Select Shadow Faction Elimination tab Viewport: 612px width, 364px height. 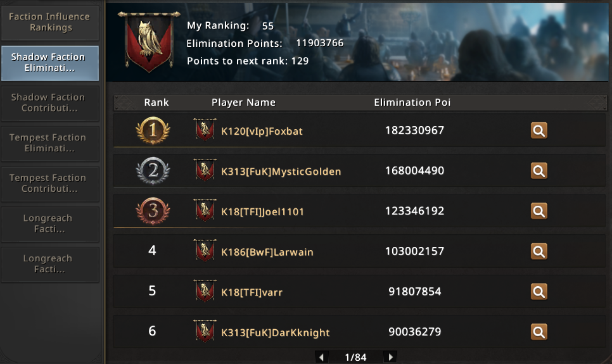[x=50, y=63]
